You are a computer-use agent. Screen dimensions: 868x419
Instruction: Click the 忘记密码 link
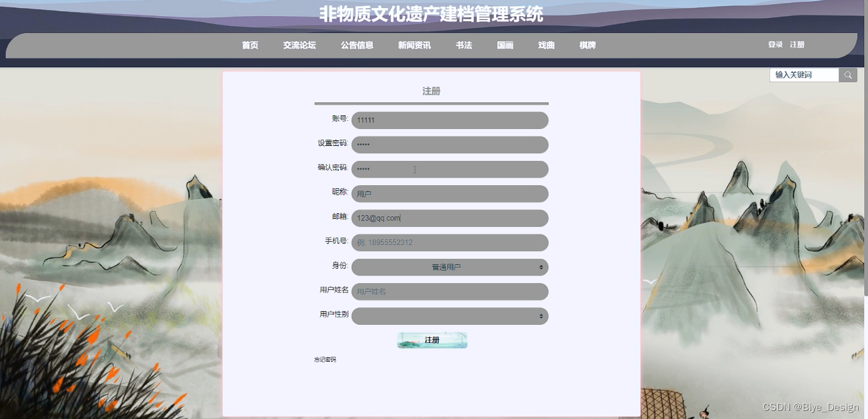[325, 360]
